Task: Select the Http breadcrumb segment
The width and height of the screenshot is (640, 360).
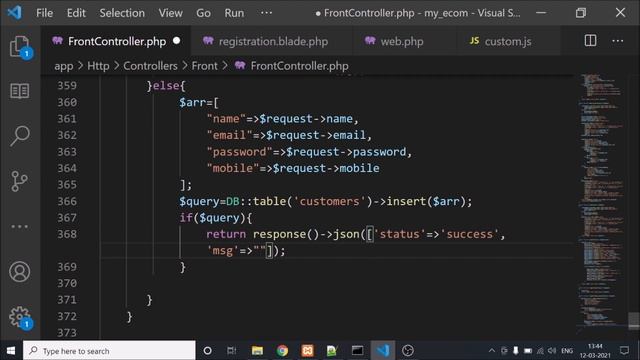Action: click(98, 66)
